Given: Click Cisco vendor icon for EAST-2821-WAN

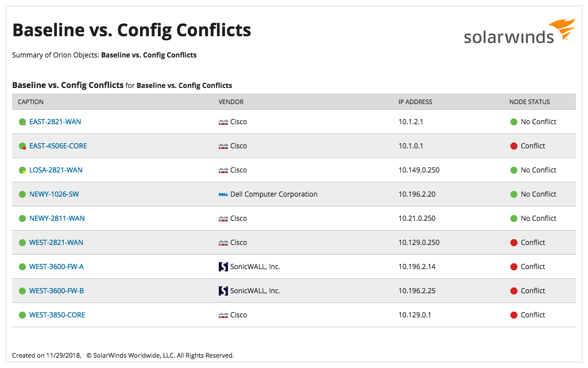Looking at the screenshot, I should [x=223, y=122].
